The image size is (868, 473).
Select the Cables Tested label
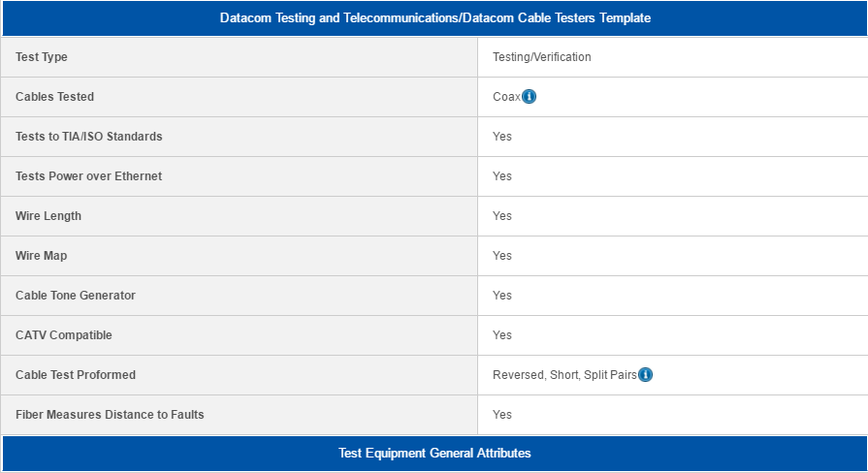55,97
